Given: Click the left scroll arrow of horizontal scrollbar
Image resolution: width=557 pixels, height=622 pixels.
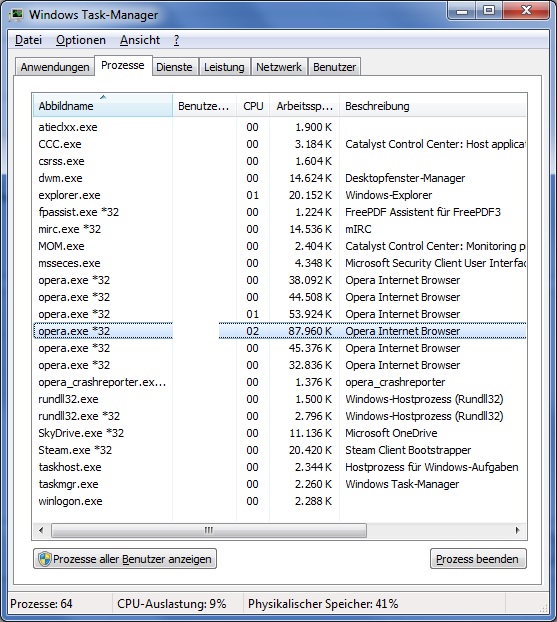Looking at the screenshot, I should tap(41, 530).
